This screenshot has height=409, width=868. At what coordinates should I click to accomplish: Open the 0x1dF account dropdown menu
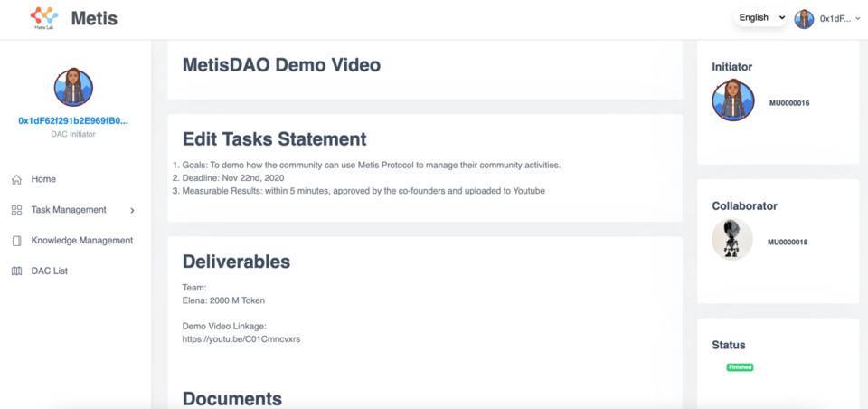[x=840, y=18]
